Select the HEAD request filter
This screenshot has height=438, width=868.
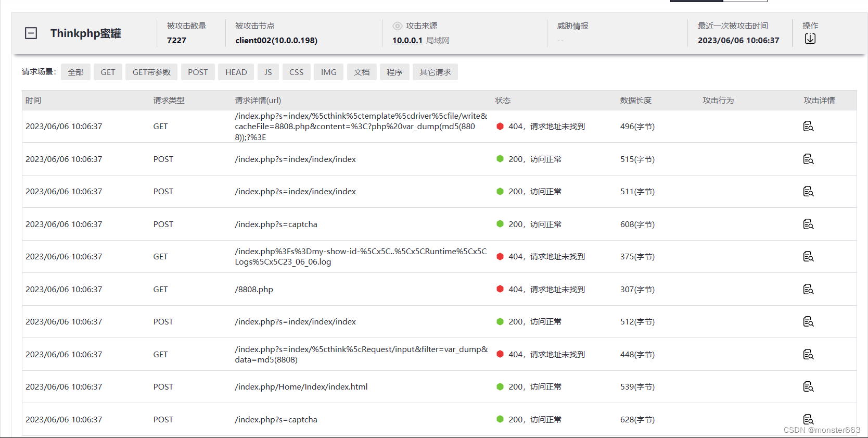click(x=236, y=72)
